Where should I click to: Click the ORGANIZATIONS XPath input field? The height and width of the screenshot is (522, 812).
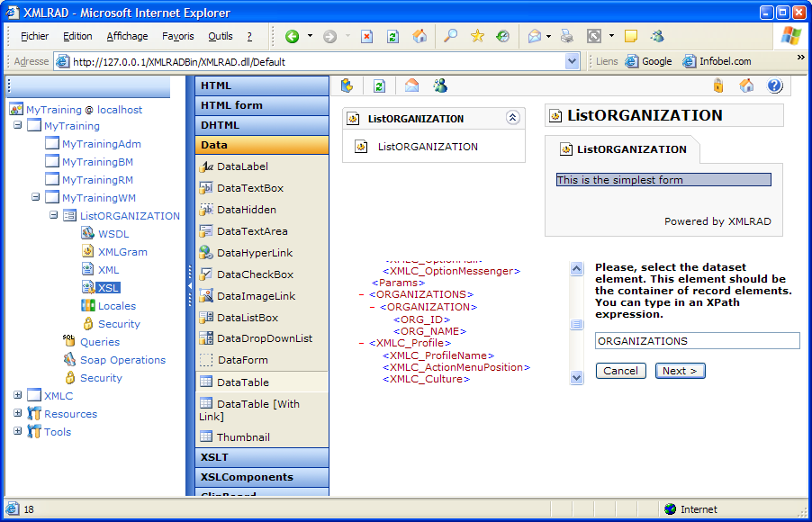click(697, 341)
